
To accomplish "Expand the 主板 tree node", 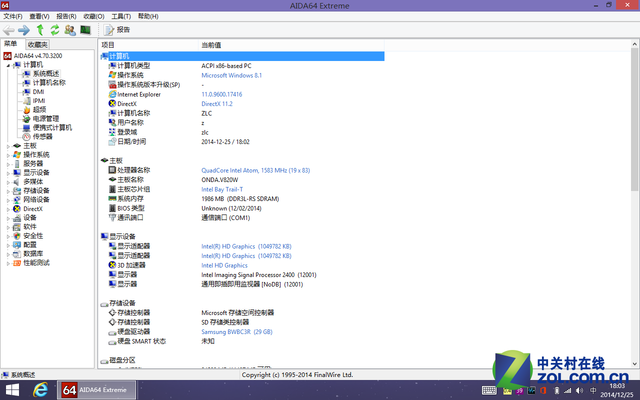I will pos(8,146).
